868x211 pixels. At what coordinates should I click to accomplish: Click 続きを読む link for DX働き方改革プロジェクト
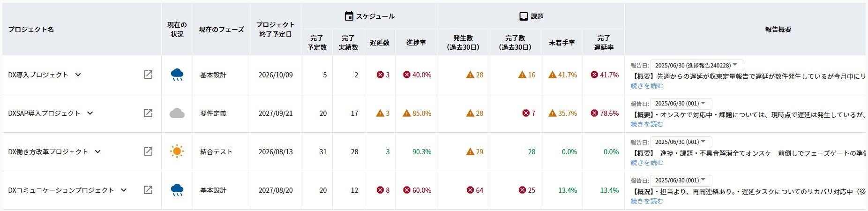pos(647,163)
